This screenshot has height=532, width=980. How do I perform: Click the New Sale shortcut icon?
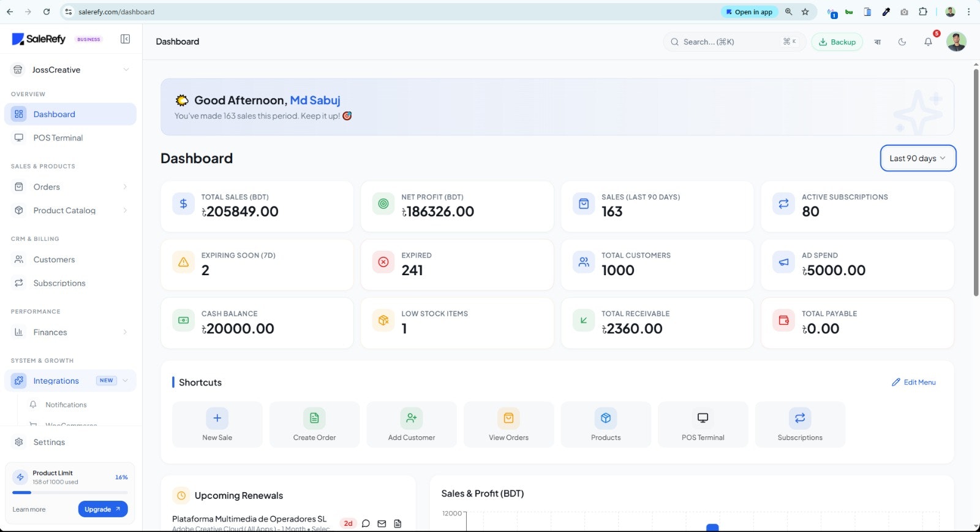[217, 418]
